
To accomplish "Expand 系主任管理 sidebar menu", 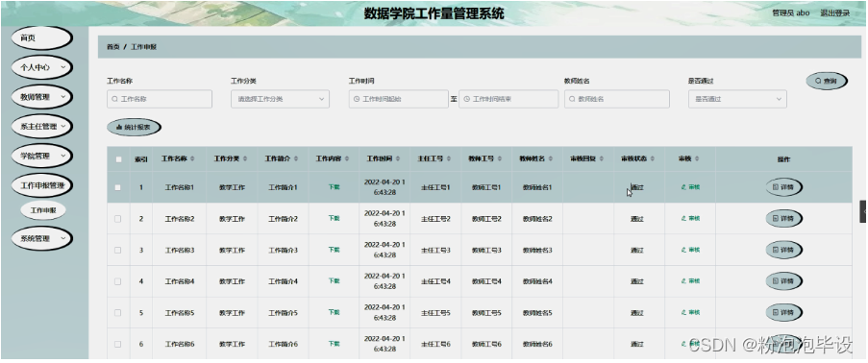I will 42,126.
